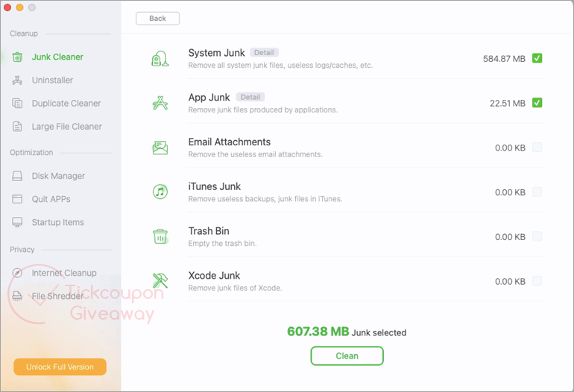
Task: Click 'Remove the useless email attachments.' text
Action: pos(256,154)
